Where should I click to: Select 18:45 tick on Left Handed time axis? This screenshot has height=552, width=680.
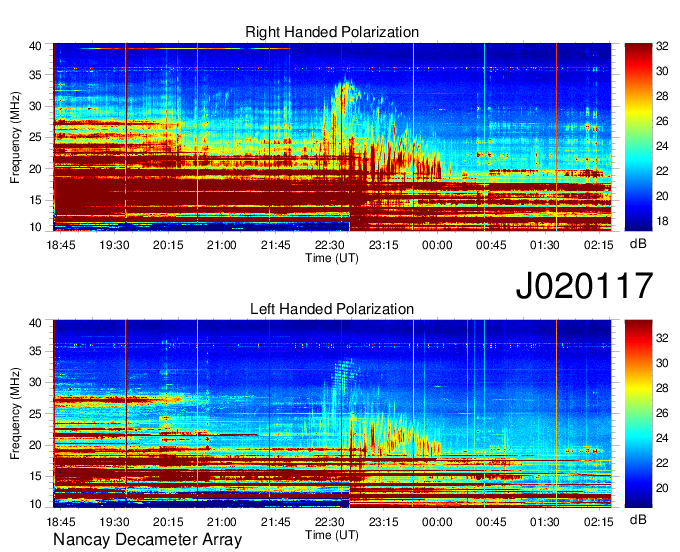[x=61, y=522]
